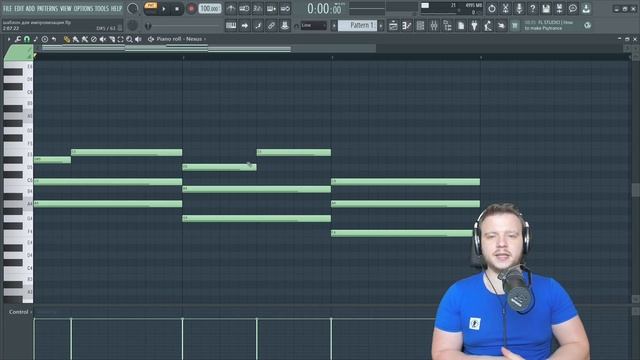Save the project with floppy icon
This screenshot has width=640, height=360.
(x=546, y=9)
